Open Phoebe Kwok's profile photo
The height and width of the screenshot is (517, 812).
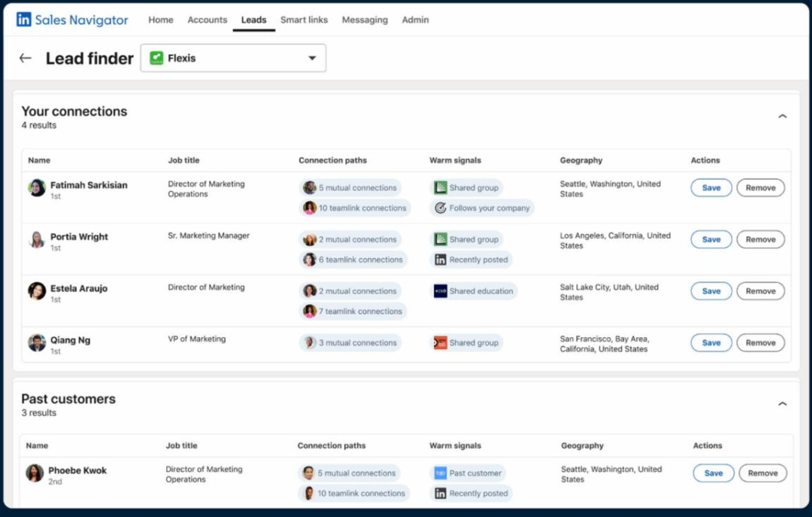35,473
